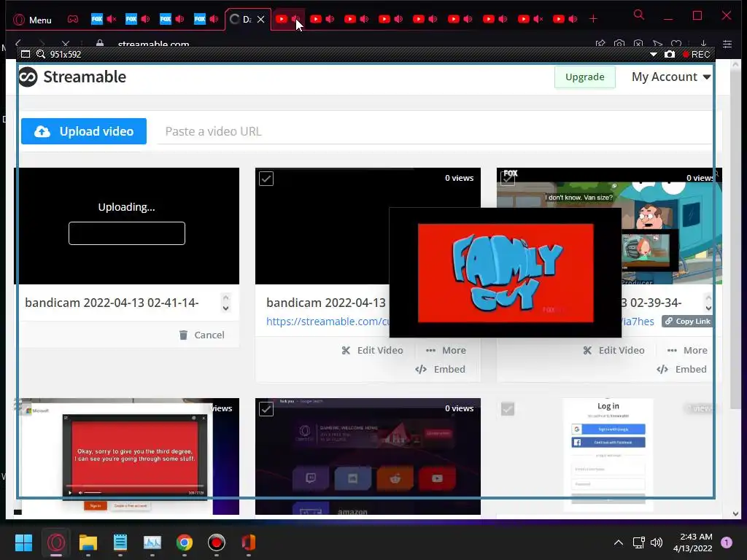Open the Notepad icon in taskbar
Image resolution: width=747 pixels, height=560 pixels.
pos(120,542)
